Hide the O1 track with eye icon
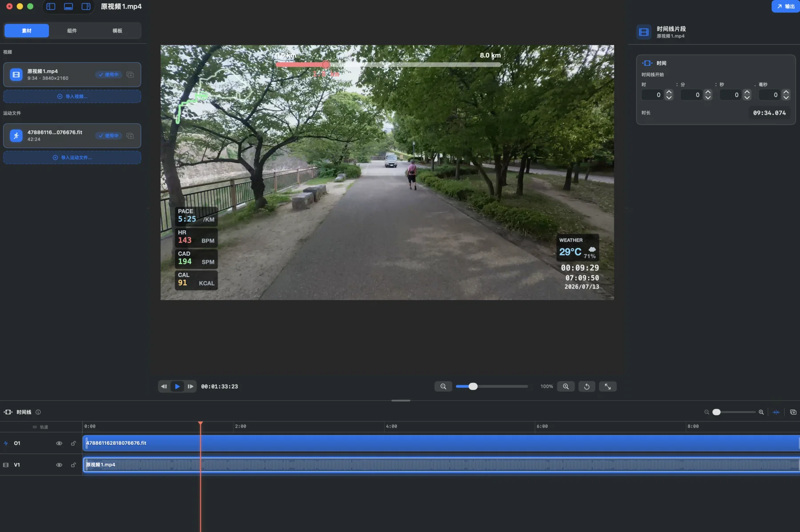Image resolution: width=800 pixels, height=532 pixels. (x=59, y=443)
